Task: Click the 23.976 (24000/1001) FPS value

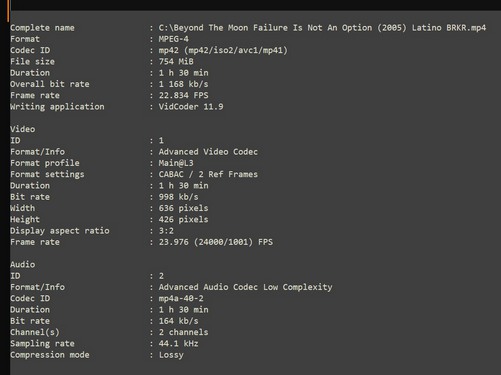Action: click(215, 242)
